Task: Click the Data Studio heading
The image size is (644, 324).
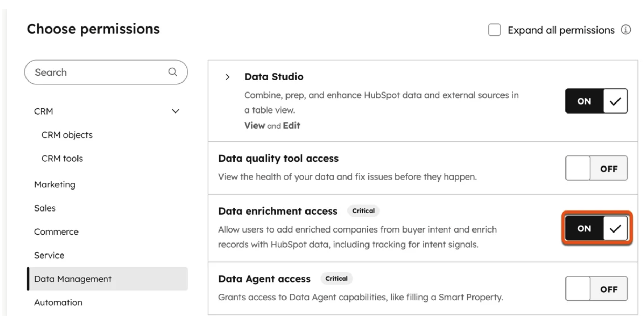Action: pyautogui.click(x=274, y=77)
